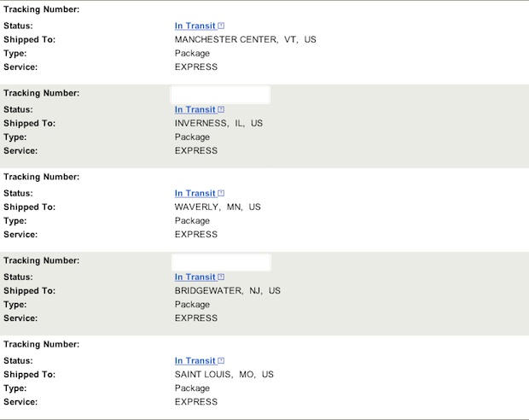The image size is (529, 420).
Task: Click In Transit status for Saint Louis package
Action: tap(195, 360)
